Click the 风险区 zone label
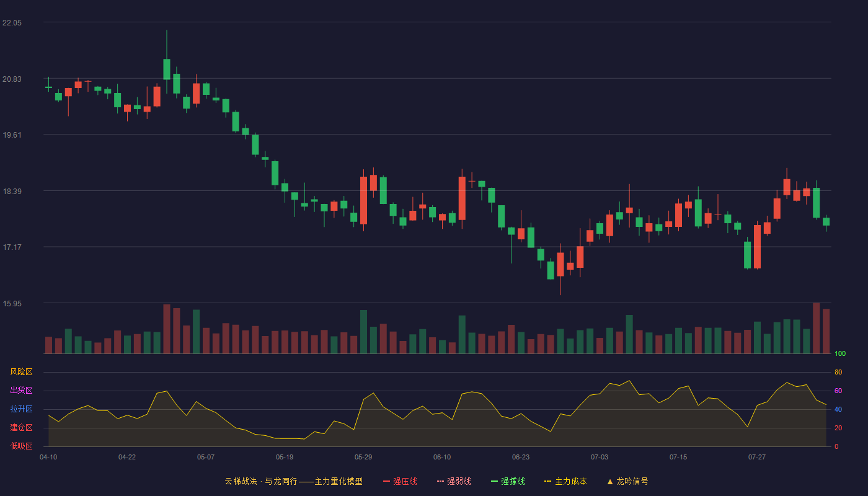The height and width of the screenshot is (496, 868). click(x=21, y=372)
